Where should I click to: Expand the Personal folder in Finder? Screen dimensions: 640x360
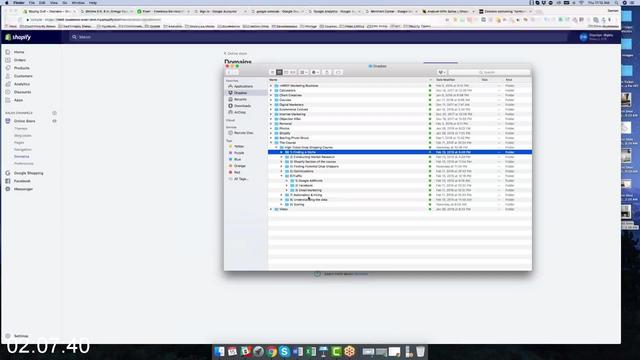(x=271, y=124)
